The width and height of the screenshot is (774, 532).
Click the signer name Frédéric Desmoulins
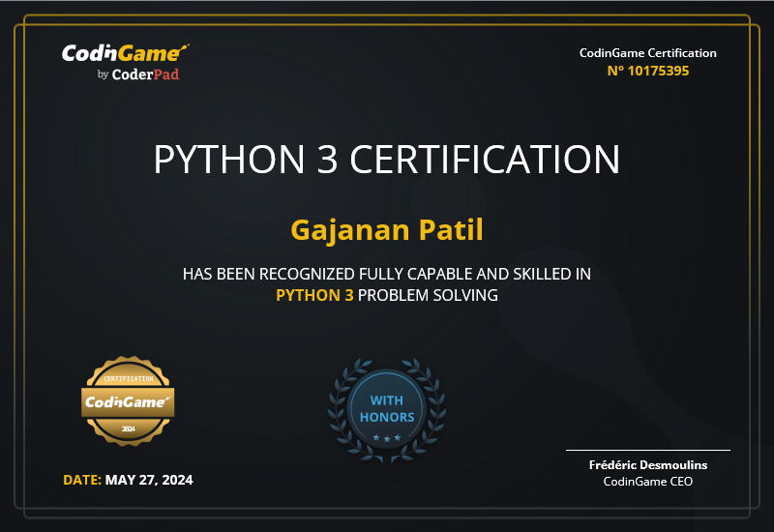[648, 464]
